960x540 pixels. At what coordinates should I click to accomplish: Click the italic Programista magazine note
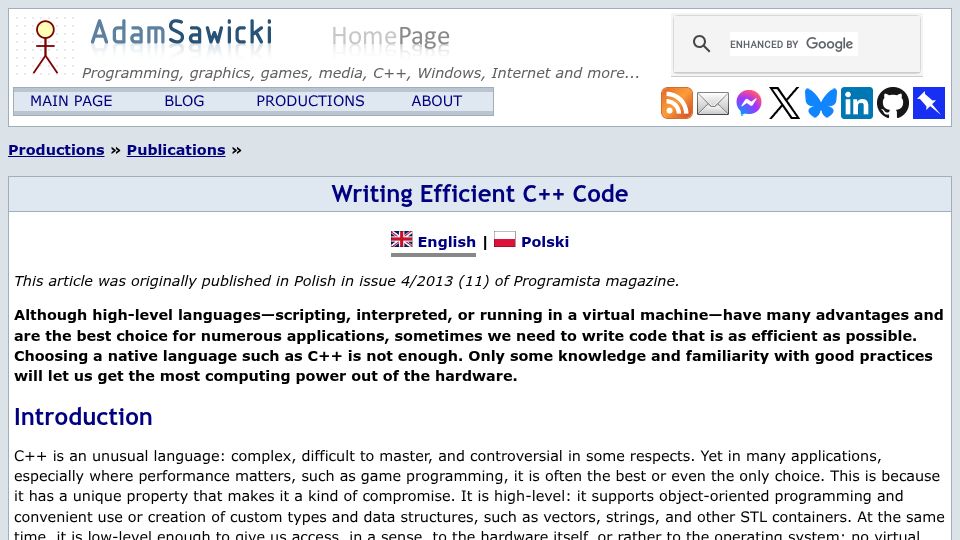[x=347, y=281]
